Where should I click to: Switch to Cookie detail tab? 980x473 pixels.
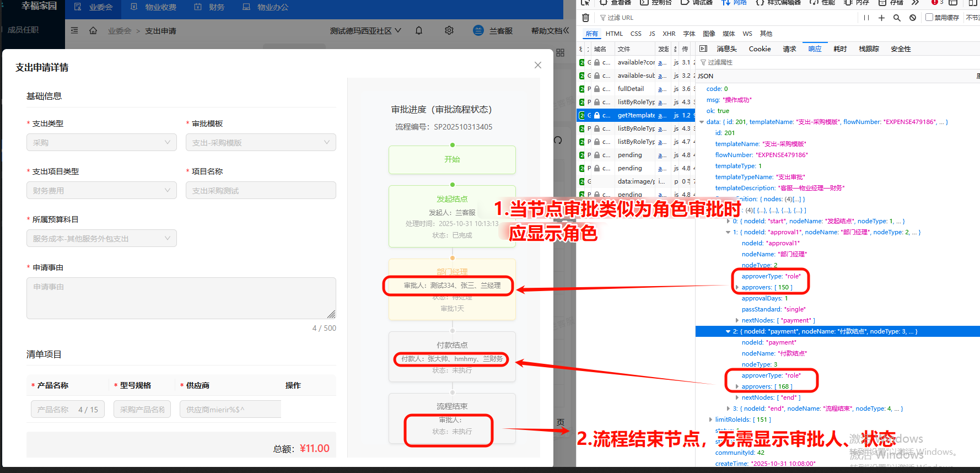pos(760,49)
